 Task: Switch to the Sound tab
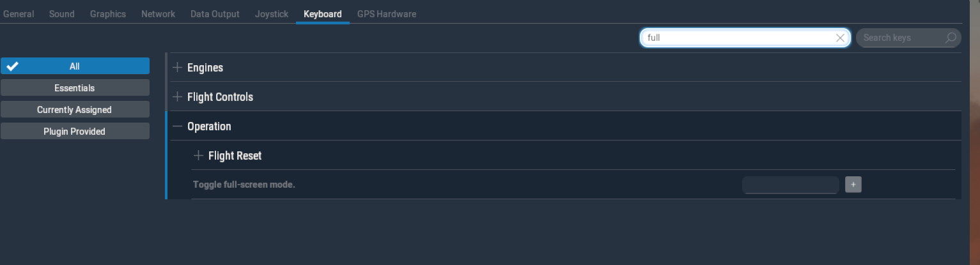click(x=61, y=13)
